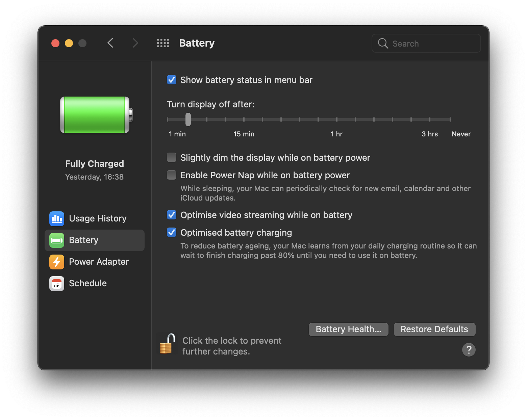Image resolution: width=527 pixels, height=420 pixels.
Task: Click the padlock to prevent changes
Action: (x=167, y=344)
